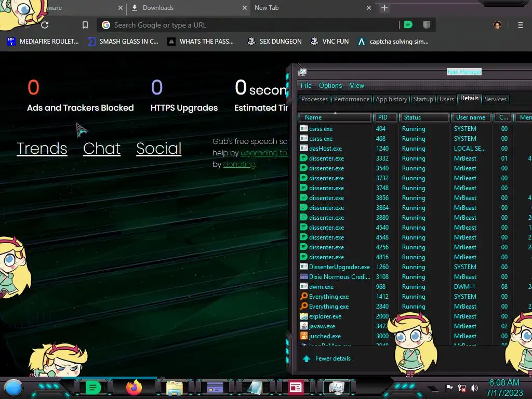The height and width of the screenshot is (399, 532).
Task: Switch to the Startup tab
Action: (423, 99)
